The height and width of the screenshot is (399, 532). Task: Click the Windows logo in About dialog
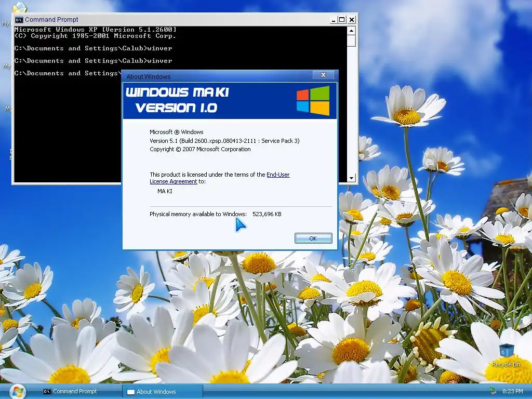(313, 101)
